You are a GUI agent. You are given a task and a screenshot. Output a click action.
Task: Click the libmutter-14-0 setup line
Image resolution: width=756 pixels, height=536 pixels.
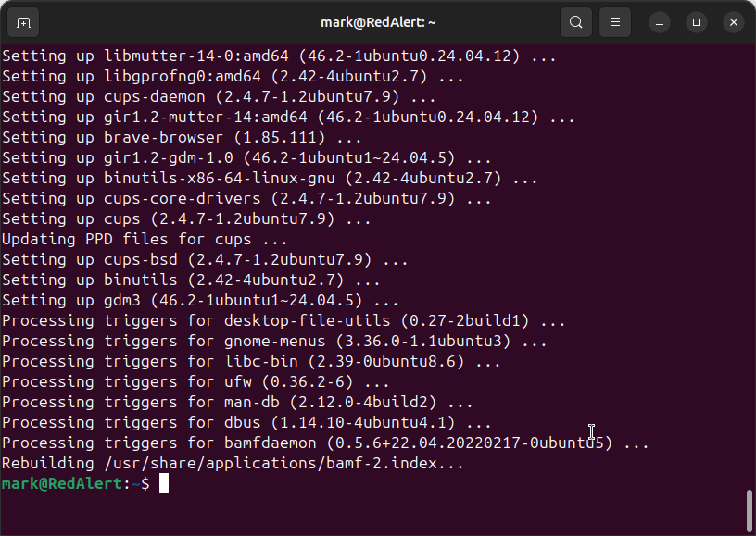(279, 56)
